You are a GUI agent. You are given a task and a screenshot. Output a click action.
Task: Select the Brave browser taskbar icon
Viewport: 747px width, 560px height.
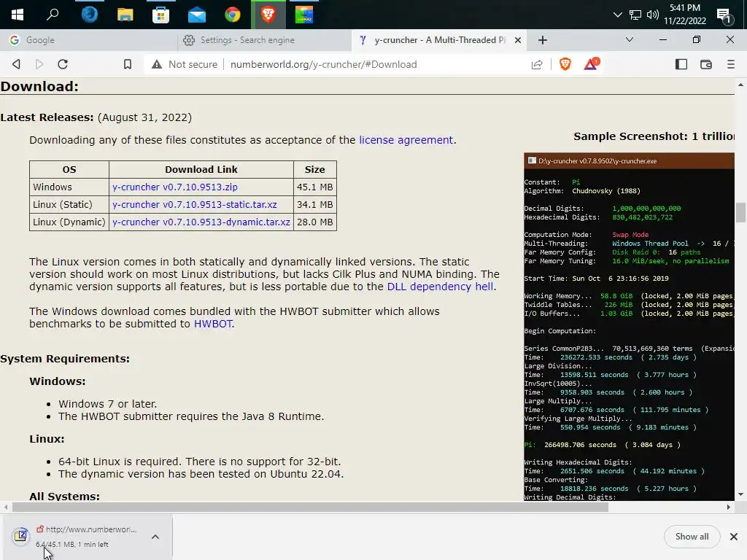[268, 15]
